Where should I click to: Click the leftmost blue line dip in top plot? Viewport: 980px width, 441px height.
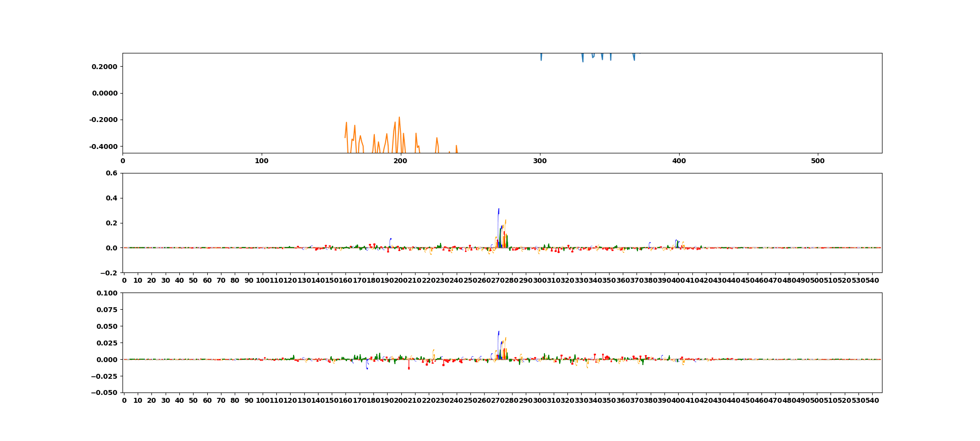541,60
